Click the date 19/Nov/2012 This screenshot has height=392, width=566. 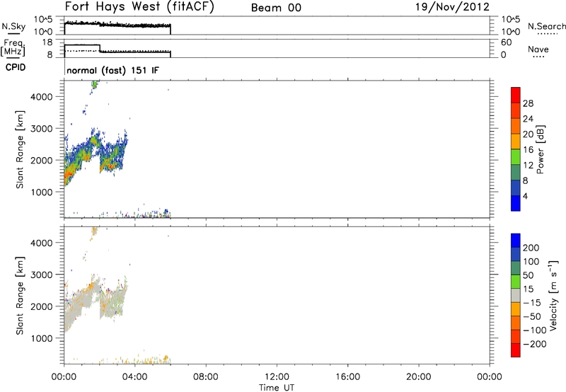[452, 7]
